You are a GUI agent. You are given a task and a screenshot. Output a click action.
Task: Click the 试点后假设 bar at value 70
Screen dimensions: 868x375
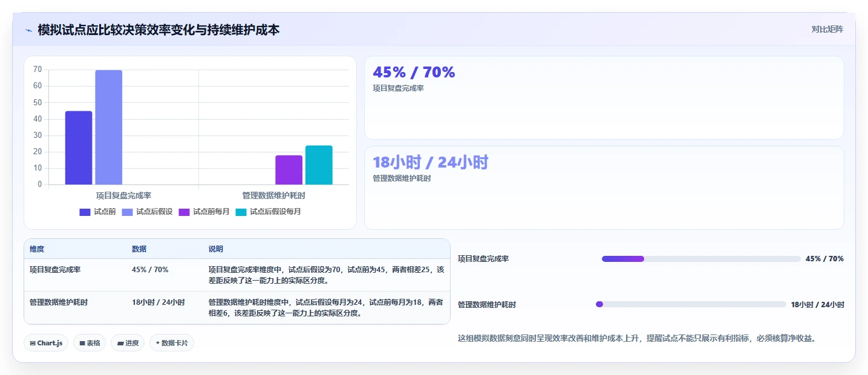pyautogui.click(x=108, y=127)
